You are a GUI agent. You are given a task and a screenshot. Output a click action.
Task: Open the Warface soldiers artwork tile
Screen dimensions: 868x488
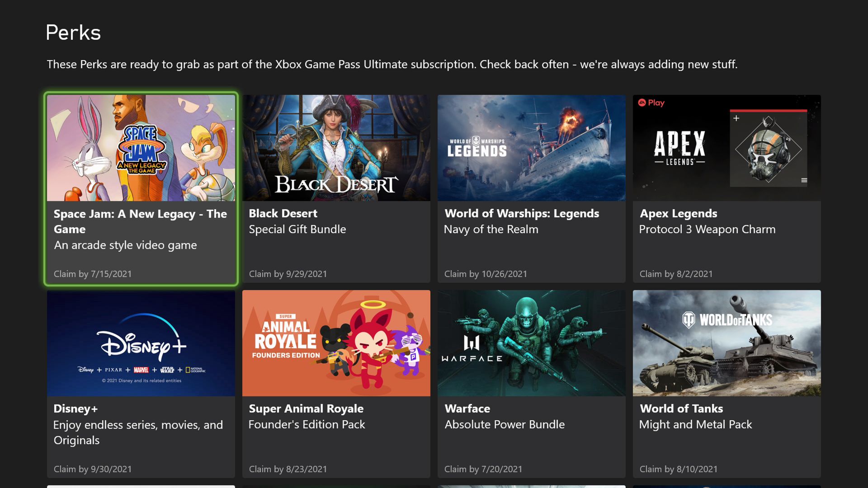[531, 343]
